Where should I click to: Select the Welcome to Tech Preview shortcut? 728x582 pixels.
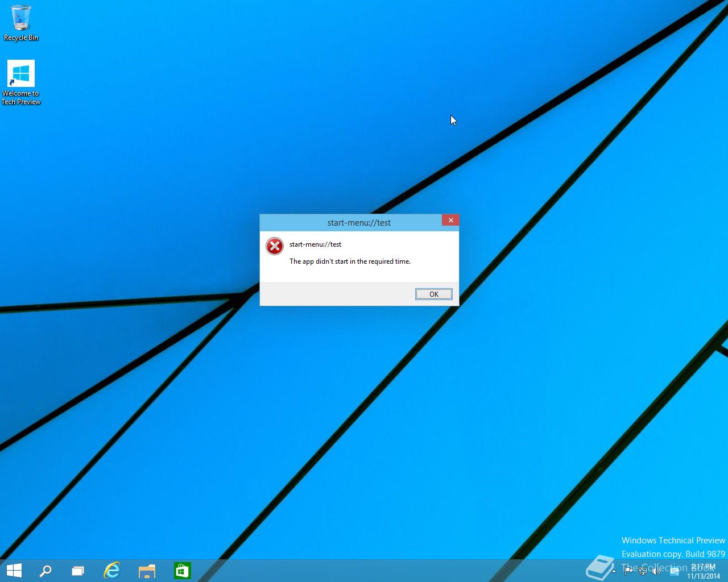(21, 83)
